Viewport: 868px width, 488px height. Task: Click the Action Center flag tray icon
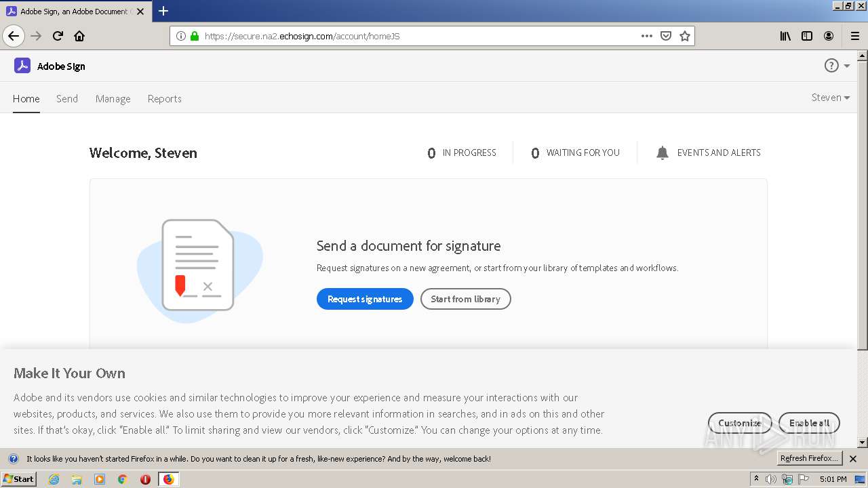tap(804, 479)
